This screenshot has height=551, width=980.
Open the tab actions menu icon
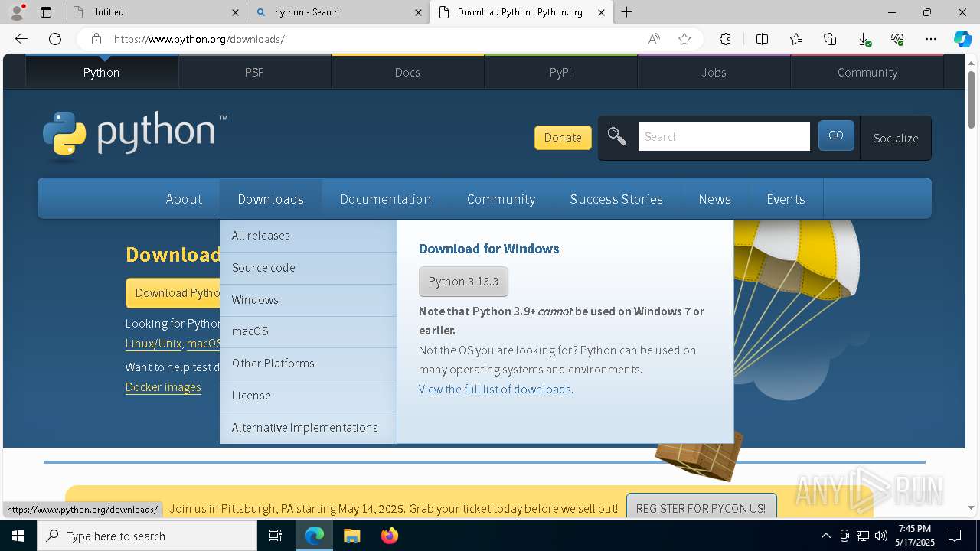pos(46,12)
